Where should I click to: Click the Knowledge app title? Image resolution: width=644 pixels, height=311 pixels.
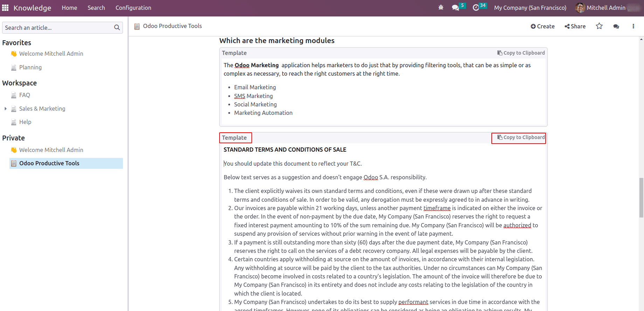(32, 8)
